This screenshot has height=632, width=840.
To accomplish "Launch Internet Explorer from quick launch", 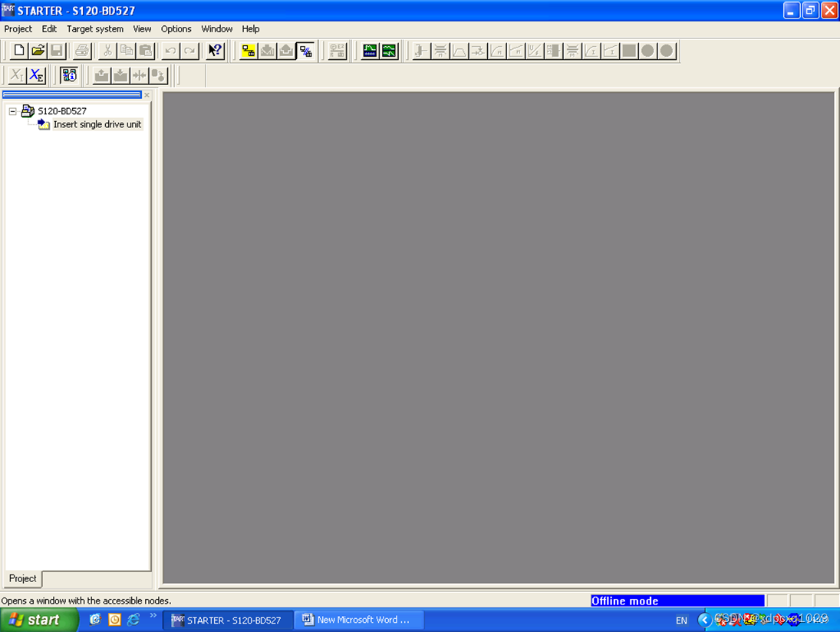I will [133, 620].
